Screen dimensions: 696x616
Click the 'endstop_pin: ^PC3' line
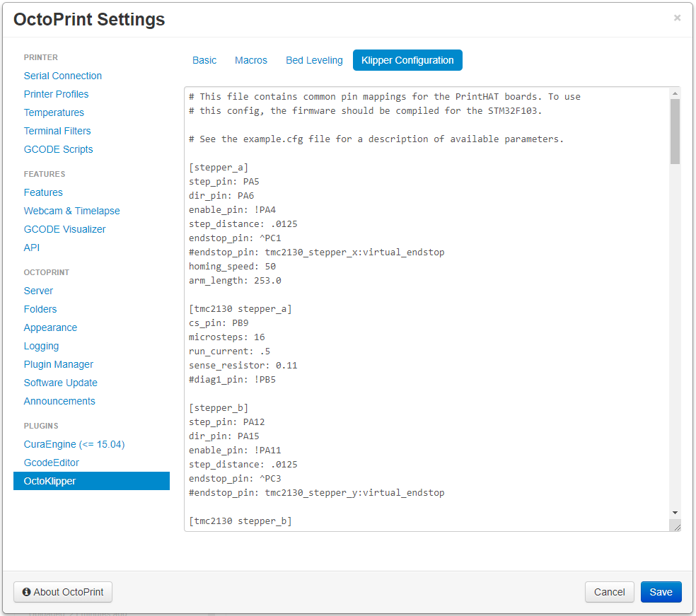235,479
